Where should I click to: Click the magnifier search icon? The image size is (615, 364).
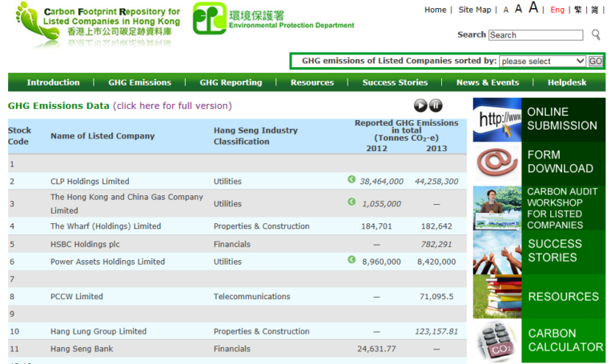click(x=596, y=35)
